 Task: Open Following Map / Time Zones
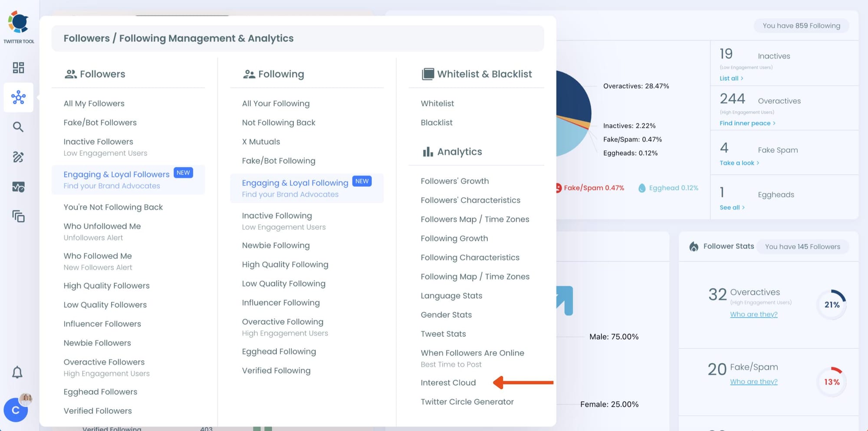coord(475,276)
